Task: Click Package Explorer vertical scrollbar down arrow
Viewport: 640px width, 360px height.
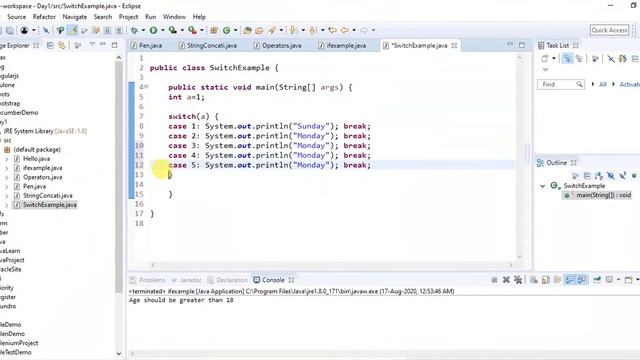Action: 119,354
